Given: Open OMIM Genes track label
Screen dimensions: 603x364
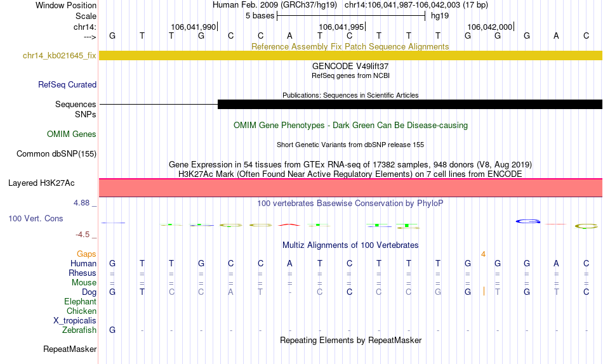Looking at the screenshot, I should tap(72, 134).
